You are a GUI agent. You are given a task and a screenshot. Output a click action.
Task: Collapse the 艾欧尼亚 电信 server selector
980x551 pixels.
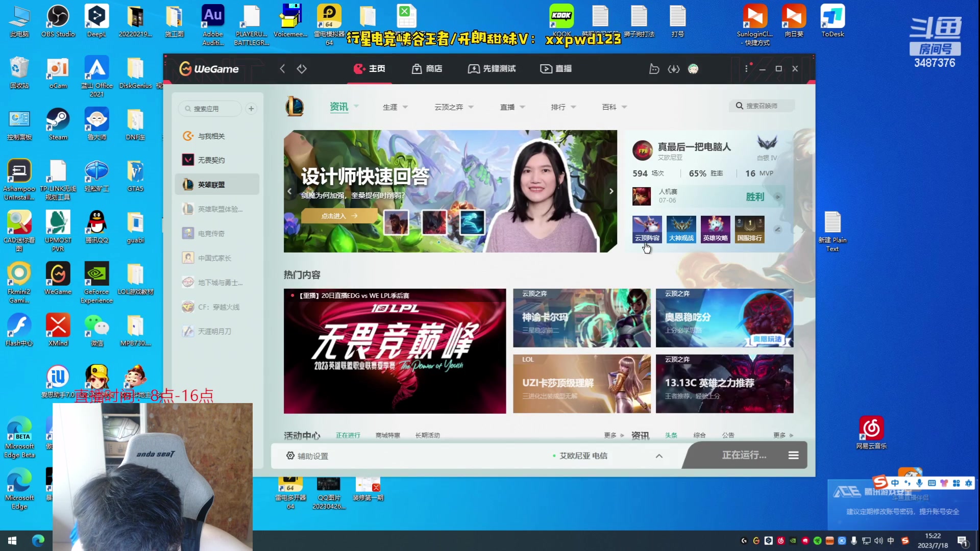(x=659, y=456)
